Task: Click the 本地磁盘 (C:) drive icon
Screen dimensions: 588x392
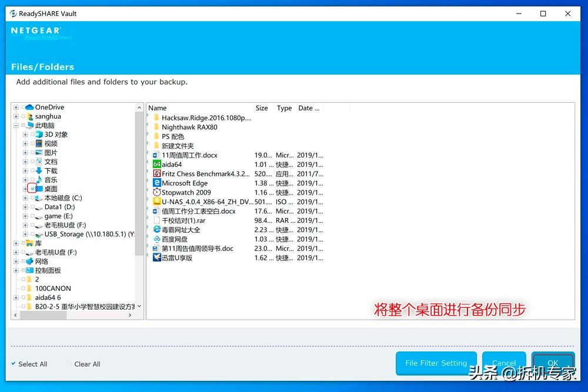Action: [x=39, y=198]
